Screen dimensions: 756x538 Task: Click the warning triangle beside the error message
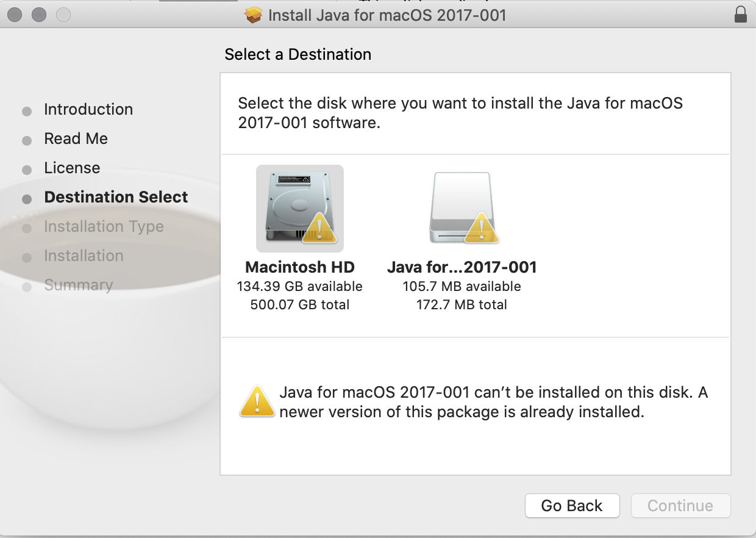point(257,402)
